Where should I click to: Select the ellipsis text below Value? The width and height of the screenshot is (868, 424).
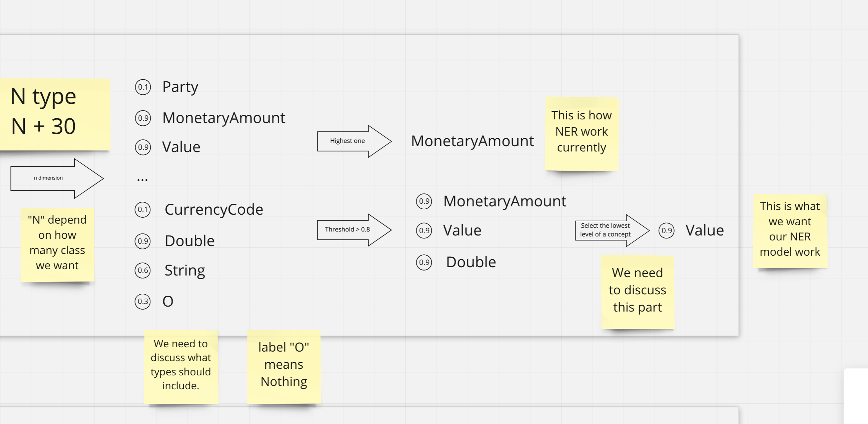point(142,179)
